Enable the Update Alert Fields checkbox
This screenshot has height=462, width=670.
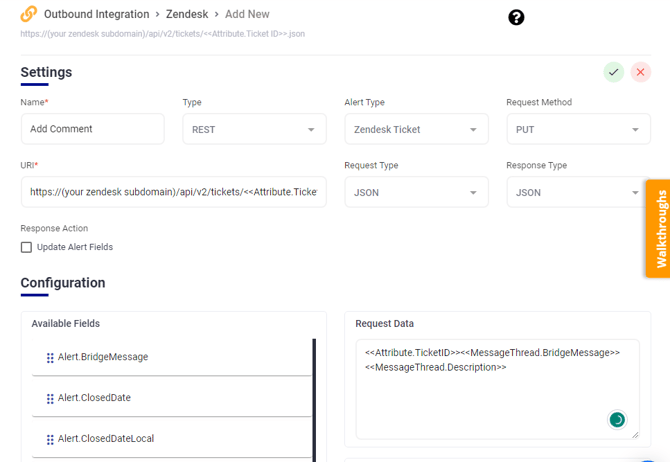click(x=27, y=247)
